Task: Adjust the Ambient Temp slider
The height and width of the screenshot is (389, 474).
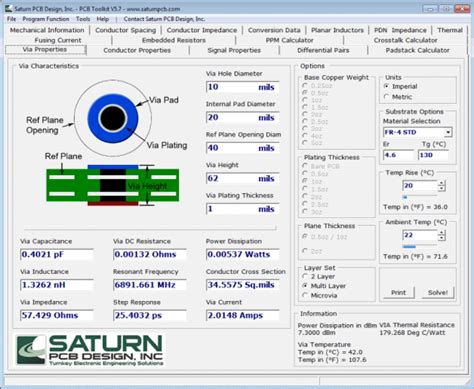Action: [x=419, y=246]
